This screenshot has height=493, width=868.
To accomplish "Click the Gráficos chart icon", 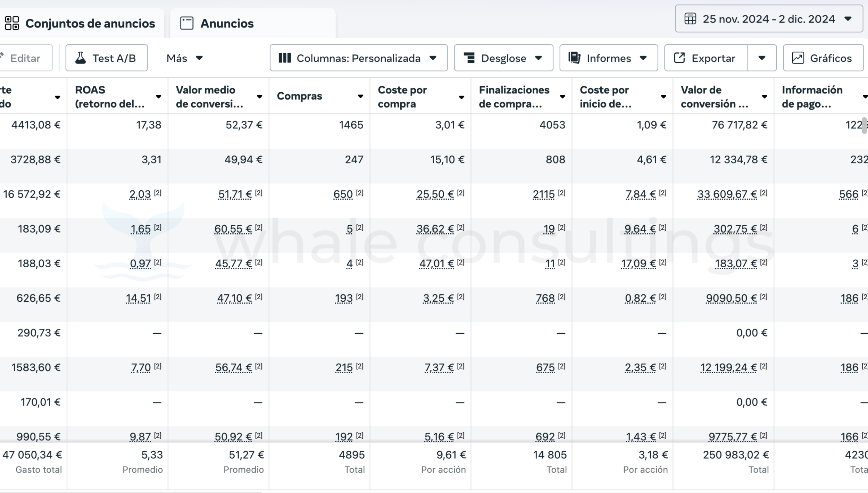I will [x=798, y=58].
